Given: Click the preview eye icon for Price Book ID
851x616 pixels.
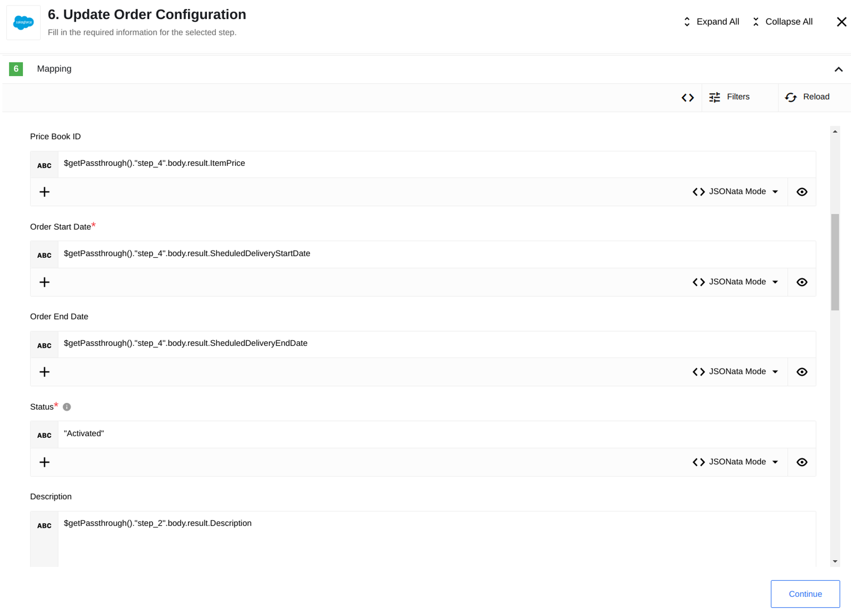Looking at the screenshot, I should click(x=802, y=191).
